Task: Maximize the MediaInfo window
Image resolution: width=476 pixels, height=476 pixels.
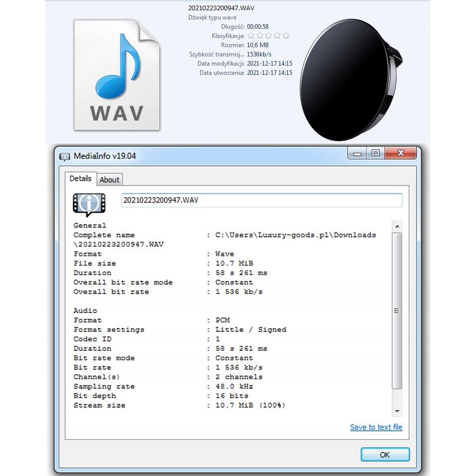Action: (x=375, y=153)
